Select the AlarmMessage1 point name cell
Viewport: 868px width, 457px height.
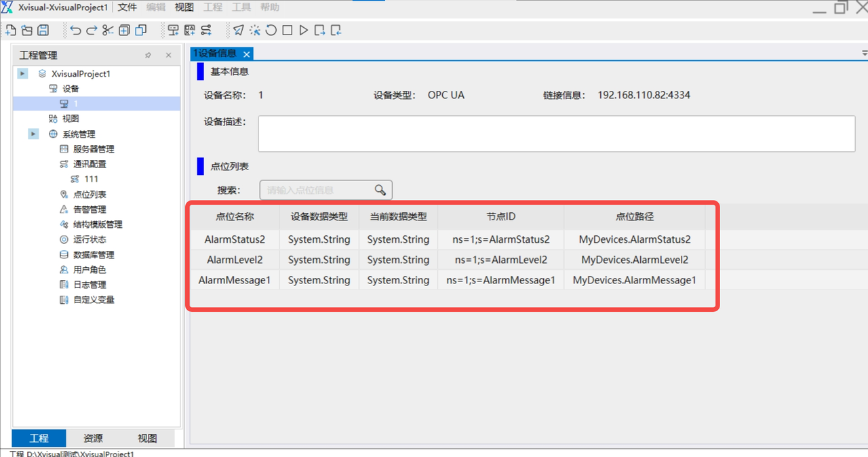tap(235, 280)
